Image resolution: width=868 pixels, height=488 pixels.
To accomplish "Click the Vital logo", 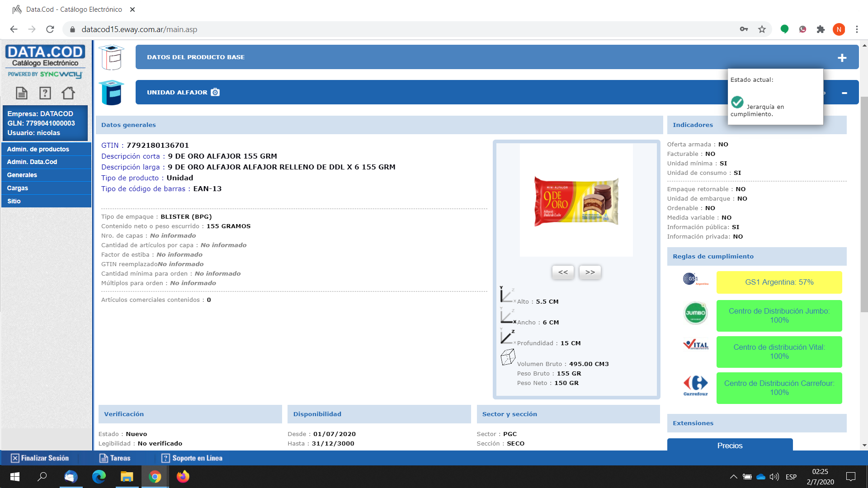I will pos(695,345).
